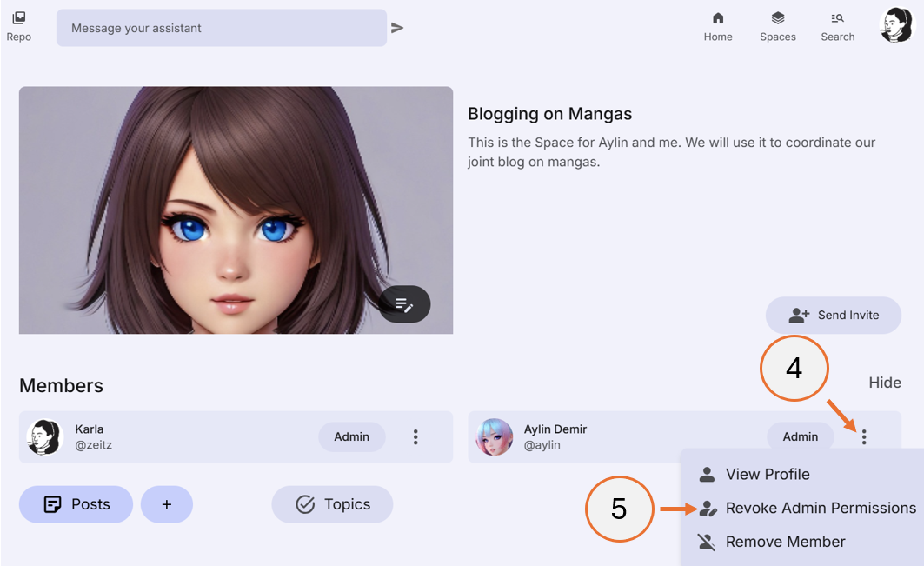
Task: Go to the Home page
Action: pos(718,24)
